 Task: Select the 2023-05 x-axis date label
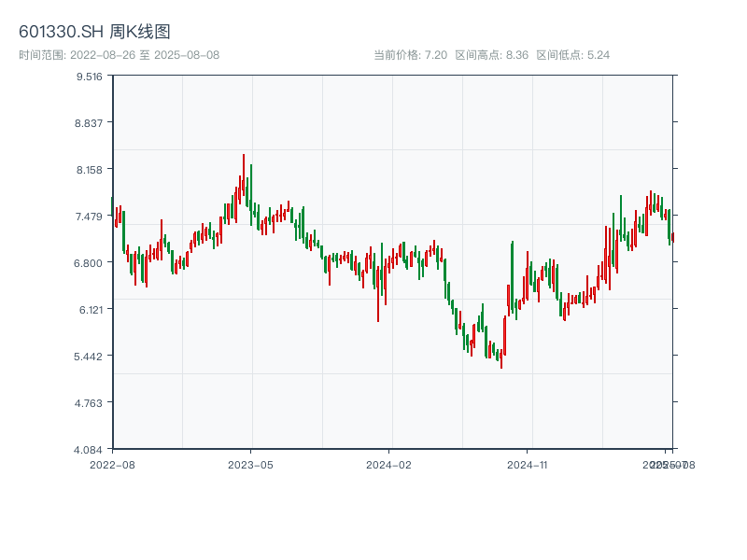pos(251,464)
